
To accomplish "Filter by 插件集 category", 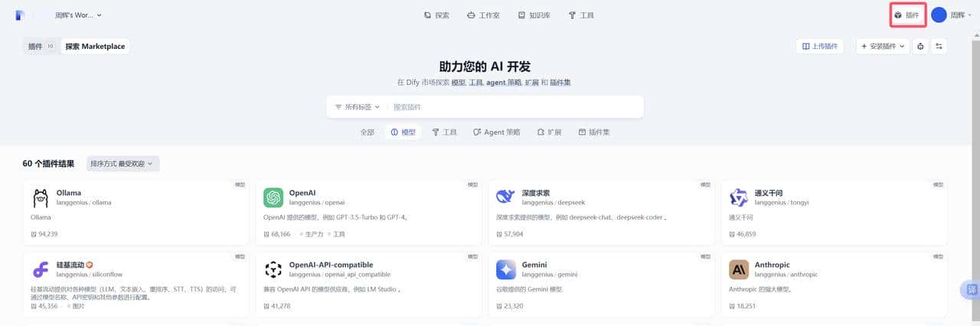I will (594, 132).
